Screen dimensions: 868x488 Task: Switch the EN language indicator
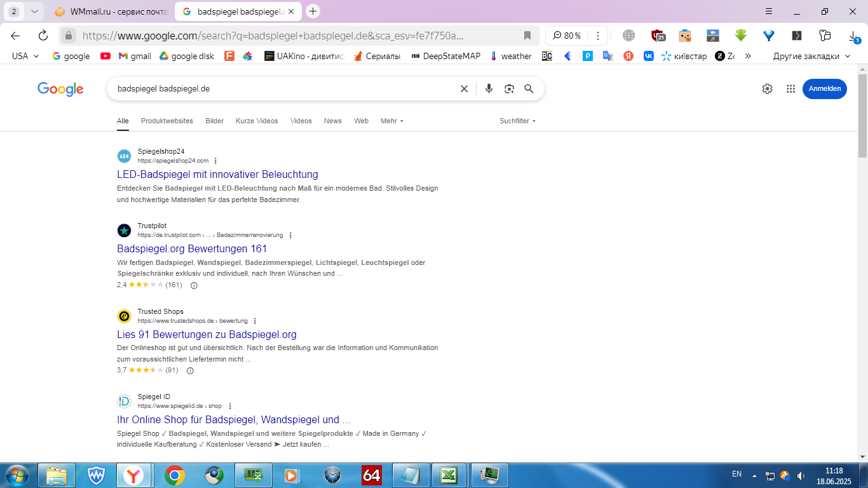pos(736,474)
